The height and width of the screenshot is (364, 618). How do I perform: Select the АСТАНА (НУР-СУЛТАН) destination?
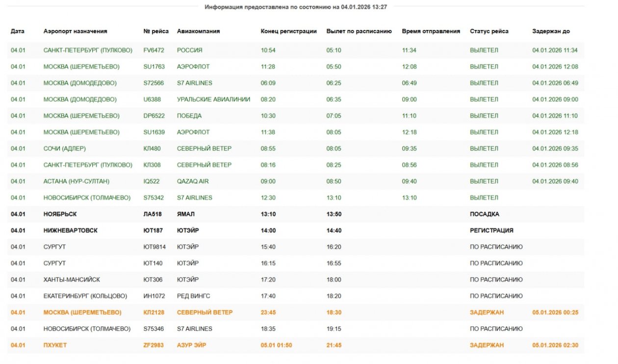pyautogui.click(x=76, y=181)
